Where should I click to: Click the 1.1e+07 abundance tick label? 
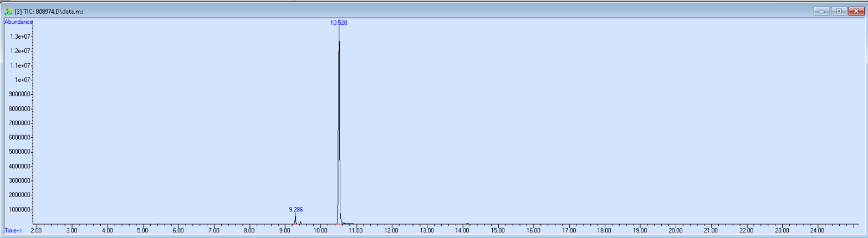pyautogui.click(x=21, y=65)
